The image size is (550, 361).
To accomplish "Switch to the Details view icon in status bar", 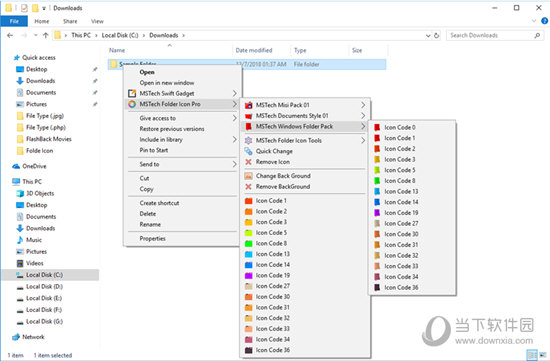I will point(532,355).
